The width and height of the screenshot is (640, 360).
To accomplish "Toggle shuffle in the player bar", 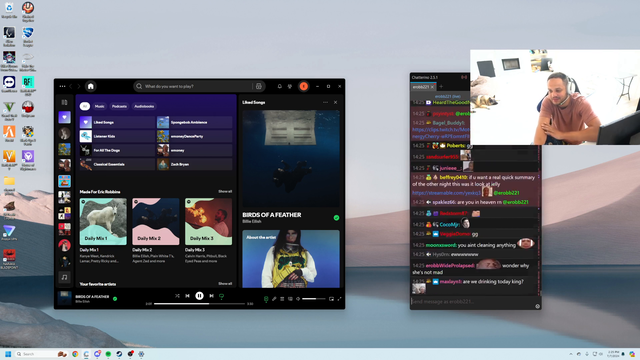I will [x=177, y=296].
